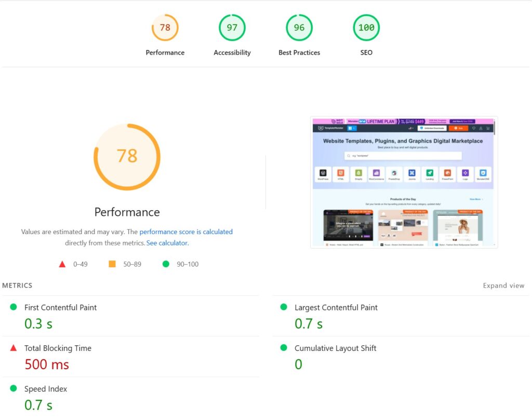Click the 0.7 s Largest Contentful Paint value

point(309,323)
